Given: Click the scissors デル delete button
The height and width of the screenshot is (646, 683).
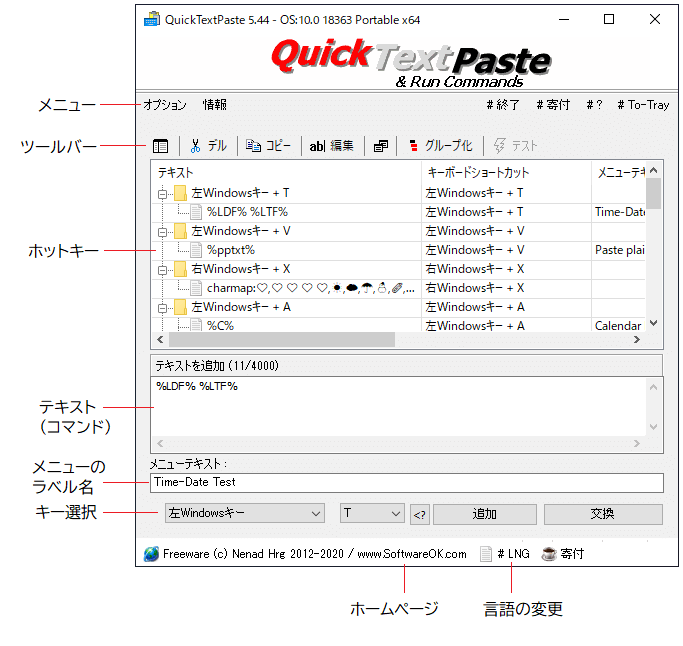Looking at the screenshot, I should (208, 146).
